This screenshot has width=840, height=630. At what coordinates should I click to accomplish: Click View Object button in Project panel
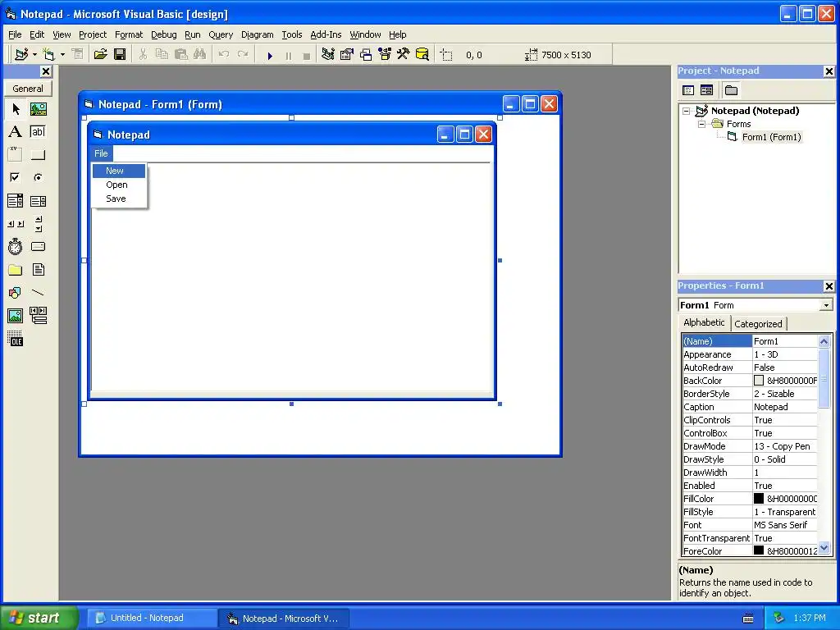[x=706, y=90]
